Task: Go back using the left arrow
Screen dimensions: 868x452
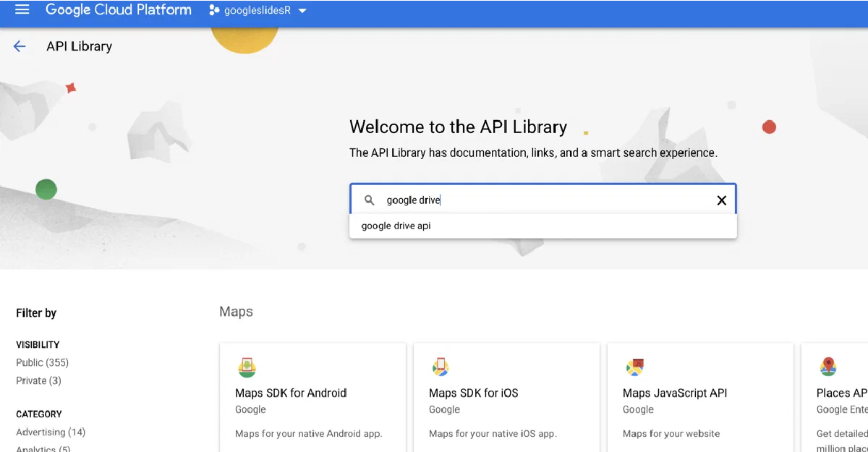Action: point(20,46)
